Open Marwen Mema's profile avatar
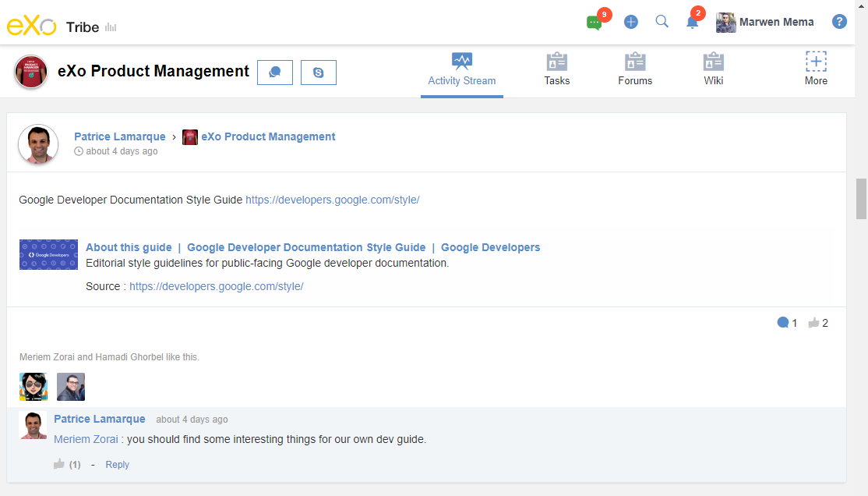 pyautogui.click(x=725, y=22)
